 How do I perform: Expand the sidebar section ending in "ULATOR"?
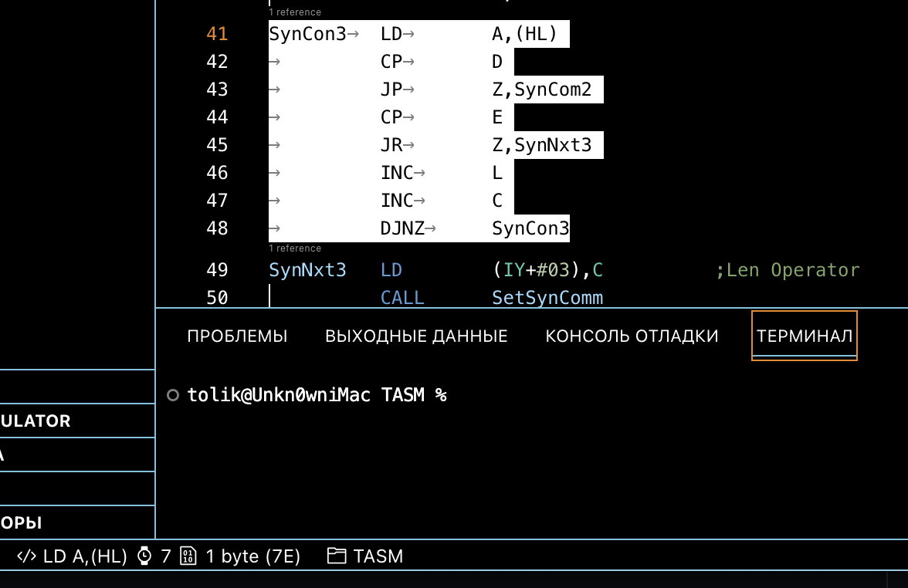[77, 421]
